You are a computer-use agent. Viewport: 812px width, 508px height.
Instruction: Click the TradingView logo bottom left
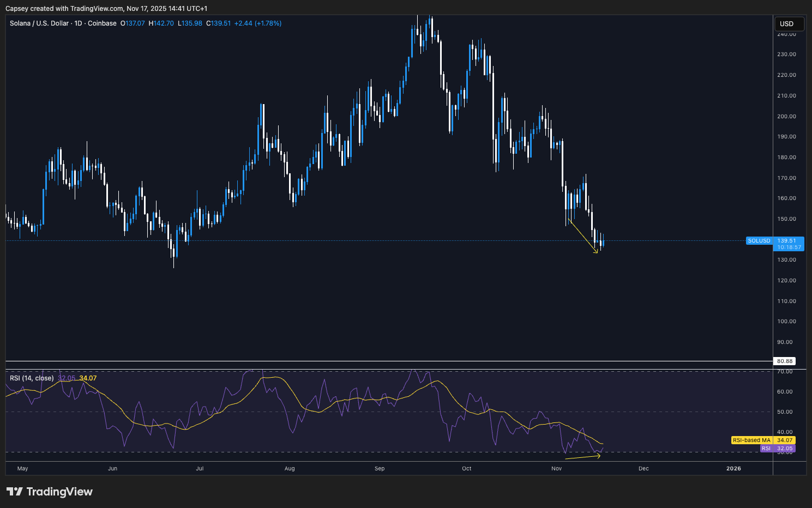point(49,492)
